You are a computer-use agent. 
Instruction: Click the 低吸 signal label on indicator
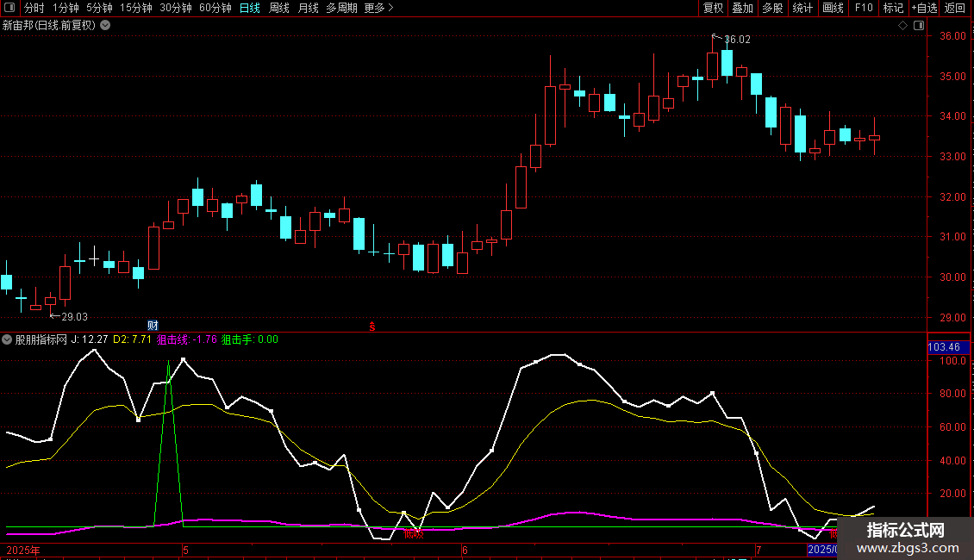[414, 533]
